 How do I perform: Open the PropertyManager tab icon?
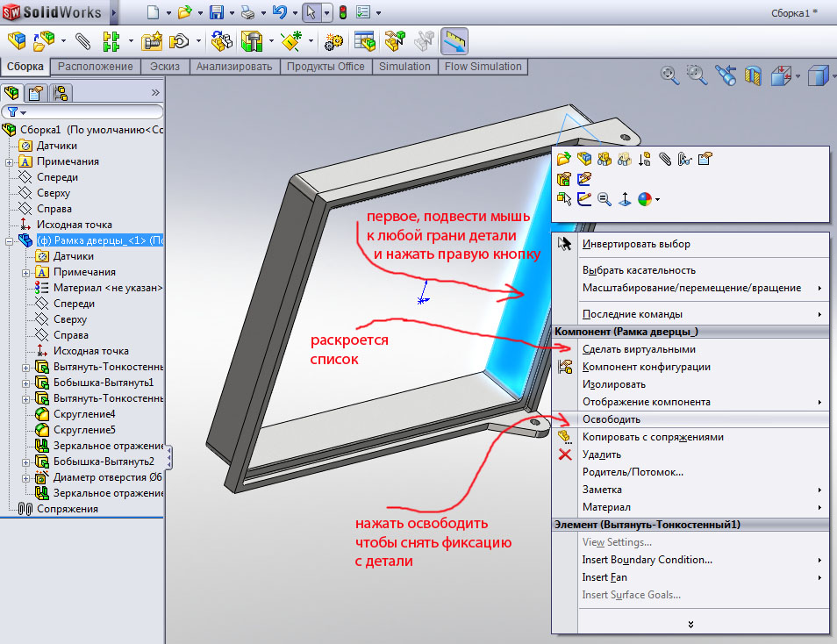tap(36, 93)
